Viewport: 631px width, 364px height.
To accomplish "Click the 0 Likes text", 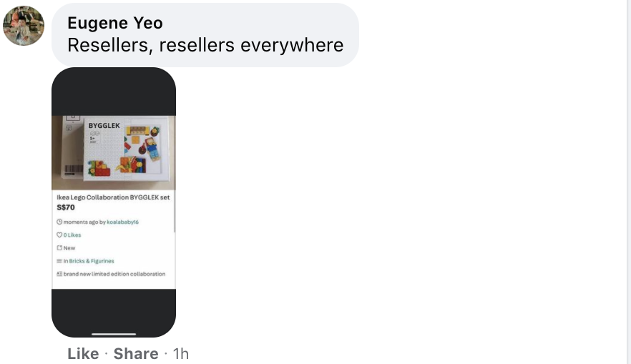I will 72,235.
